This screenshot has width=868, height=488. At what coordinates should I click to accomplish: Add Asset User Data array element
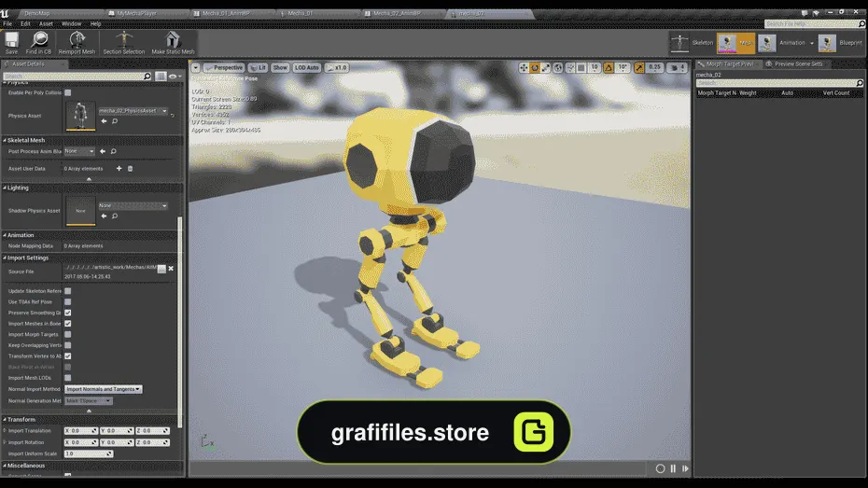coord(119,168)
